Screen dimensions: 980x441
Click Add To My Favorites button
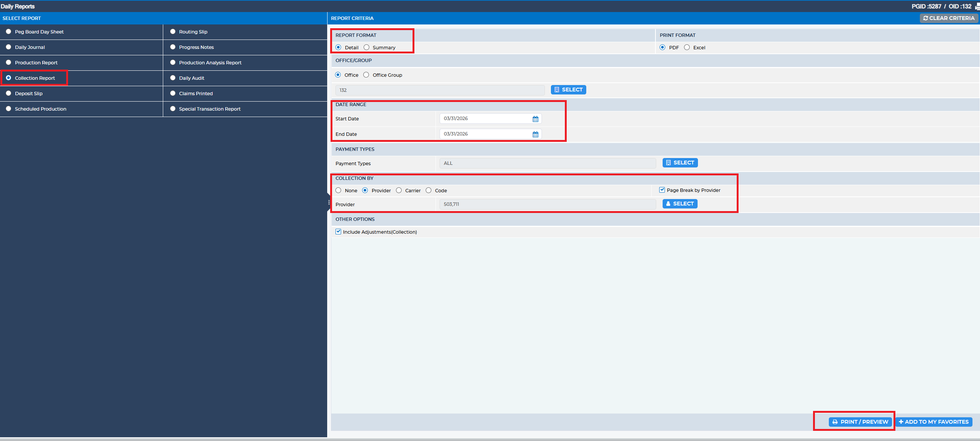(x=934, y=421)
